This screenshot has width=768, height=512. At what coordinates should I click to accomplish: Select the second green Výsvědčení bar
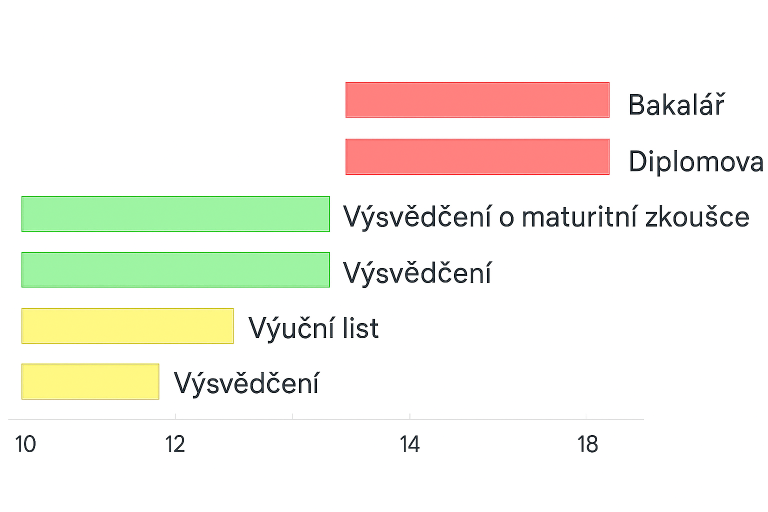click(175, 270)
